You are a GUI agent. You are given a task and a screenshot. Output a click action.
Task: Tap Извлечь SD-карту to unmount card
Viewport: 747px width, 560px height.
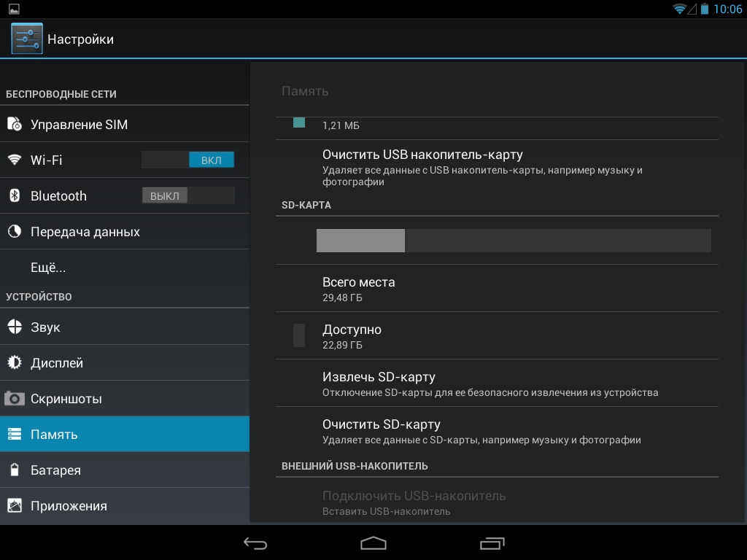[x=379, y=378]
